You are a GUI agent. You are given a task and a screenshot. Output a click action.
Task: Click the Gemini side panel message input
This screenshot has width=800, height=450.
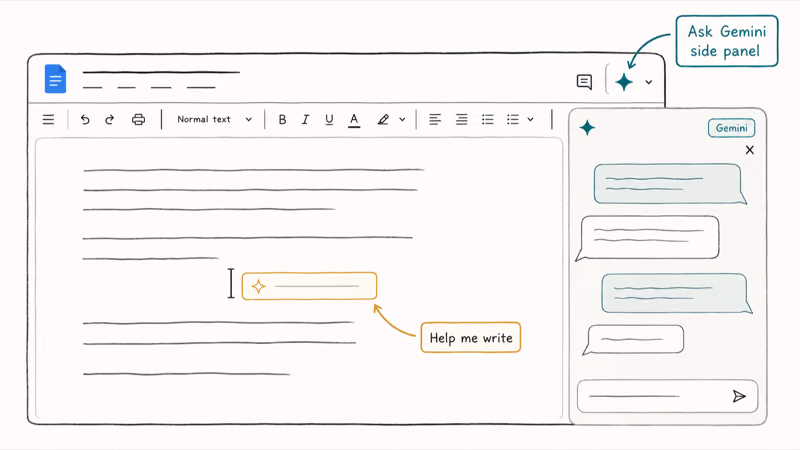pos(667,396)
